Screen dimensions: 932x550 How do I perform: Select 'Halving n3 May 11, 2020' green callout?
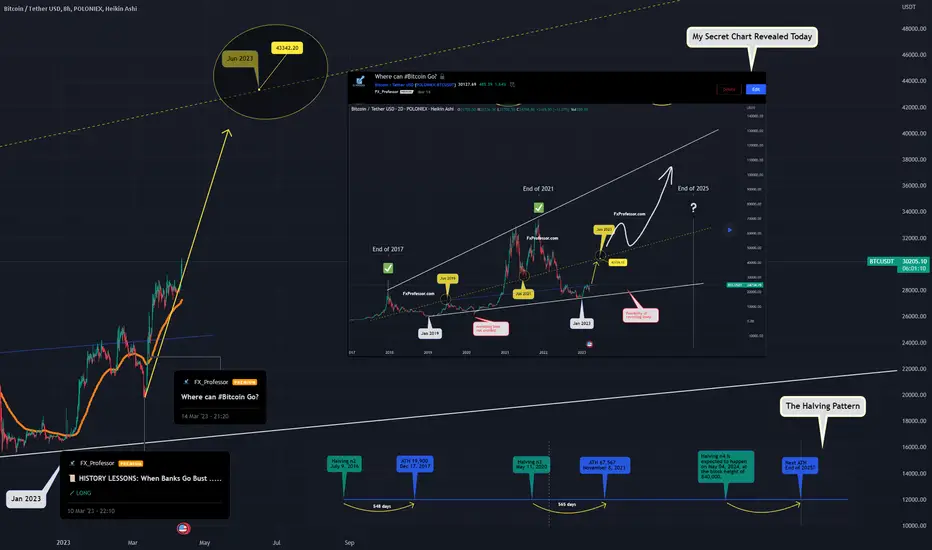tap(531, 464)
